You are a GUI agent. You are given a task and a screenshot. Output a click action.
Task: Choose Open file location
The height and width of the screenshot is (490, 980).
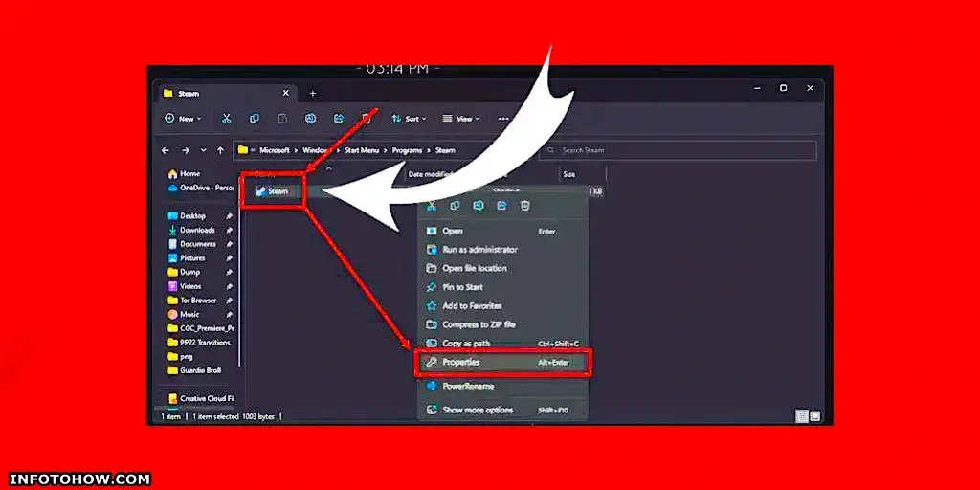click(502, 268)
